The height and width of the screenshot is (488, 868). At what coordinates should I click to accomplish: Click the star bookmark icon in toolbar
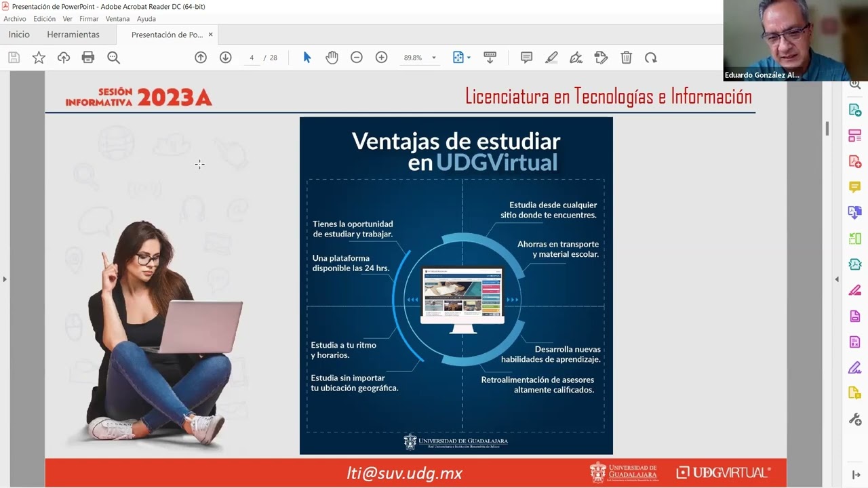pos(39,58)
